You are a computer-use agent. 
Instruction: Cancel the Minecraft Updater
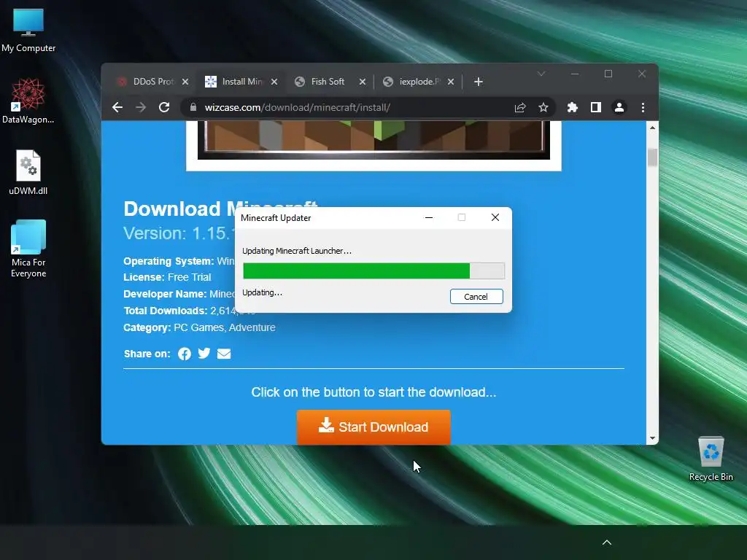(476, 297)
